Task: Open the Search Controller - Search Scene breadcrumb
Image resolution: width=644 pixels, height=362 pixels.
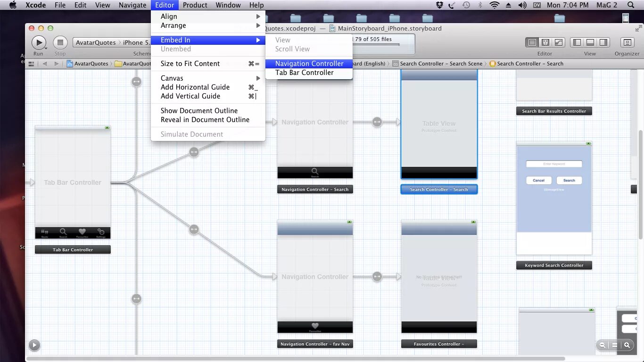Action: click(x=437, y=64)
